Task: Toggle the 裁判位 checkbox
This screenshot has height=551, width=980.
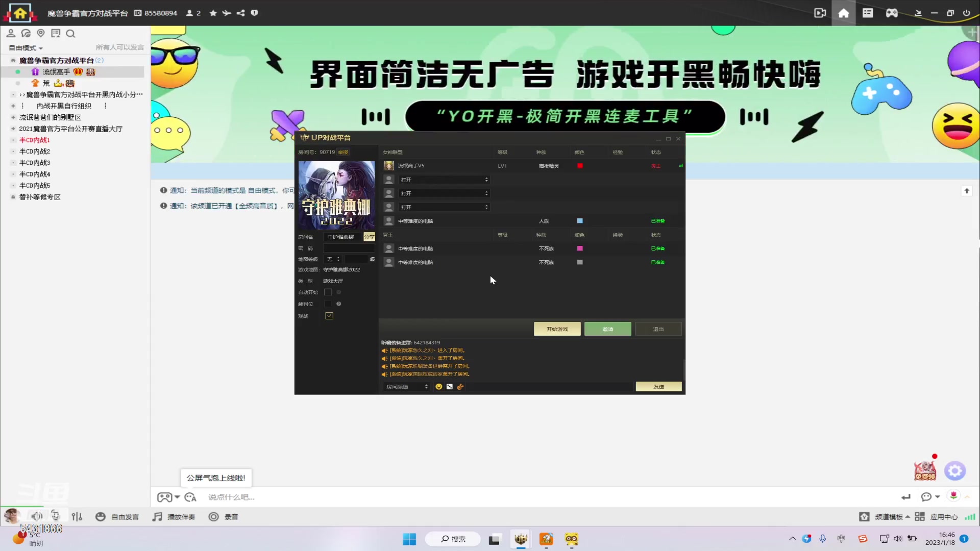Action: (x=328, y=304)
